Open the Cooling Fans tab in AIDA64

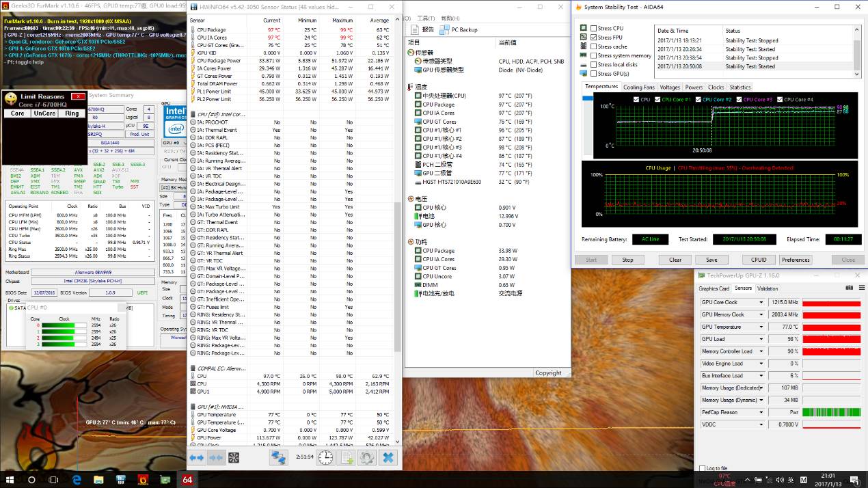pyautogui.click(x=638, y=87)
